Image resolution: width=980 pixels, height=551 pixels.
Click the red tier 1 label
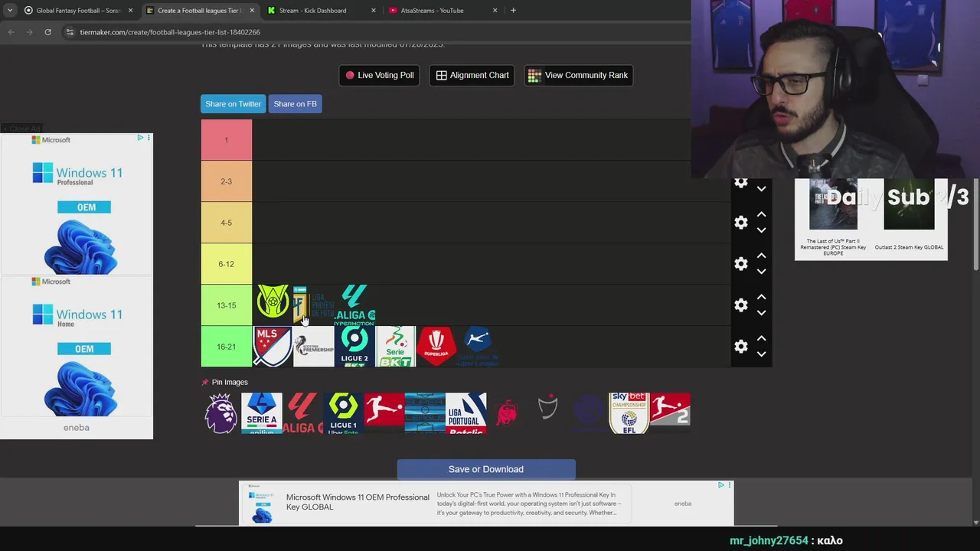(227, 140)
